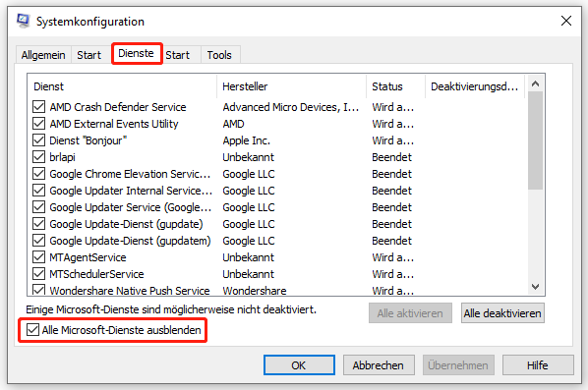Click the Übernehmen button

pos(458,365)
